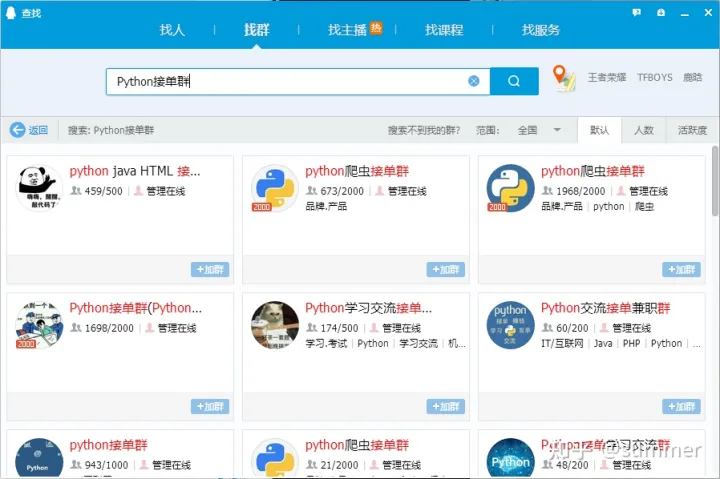Sort results by 活跃度
Screen dimensions: 720x479
[692, 130]
